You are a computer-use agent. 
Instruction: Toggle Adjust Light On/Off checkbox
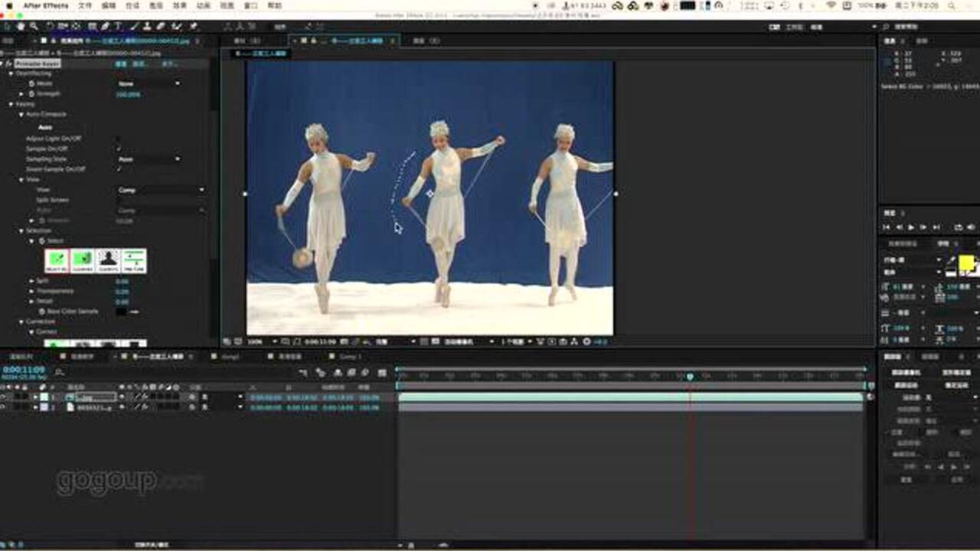(x=119, y=139)
